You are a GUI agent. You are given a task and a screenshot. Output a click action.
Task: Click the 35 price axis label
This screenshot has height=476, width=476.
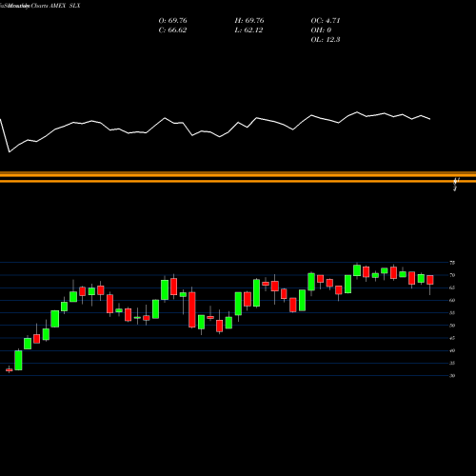click(x=452, y=363)
